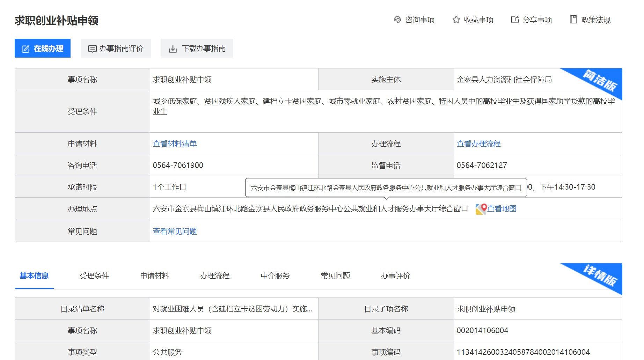Screen dimensions: 644x360
Task: Click the page title 求职创业补贴申领
Action: pyautogui.click(x=57, y=21)
